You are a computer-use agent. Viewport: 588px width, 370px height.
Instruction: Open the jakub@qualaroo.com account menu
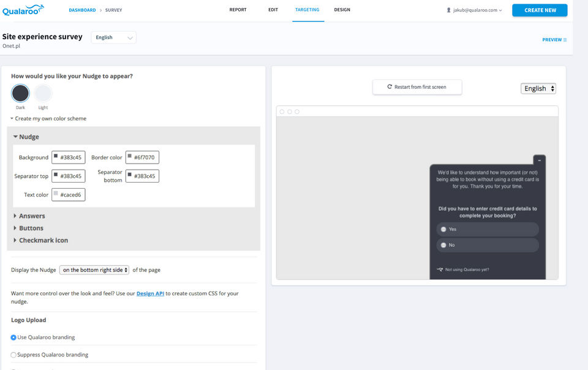pos(474,10)
